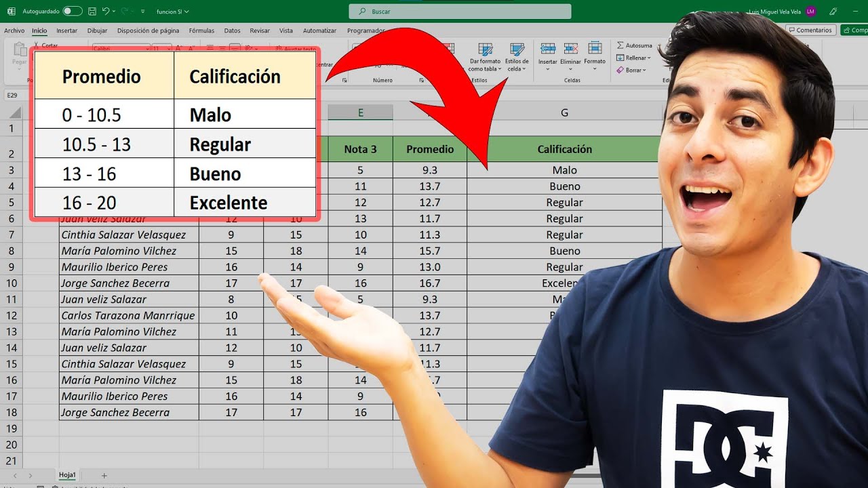Click the Comentarios button
The height and width of the screenshot is (488, 868).
810,30
